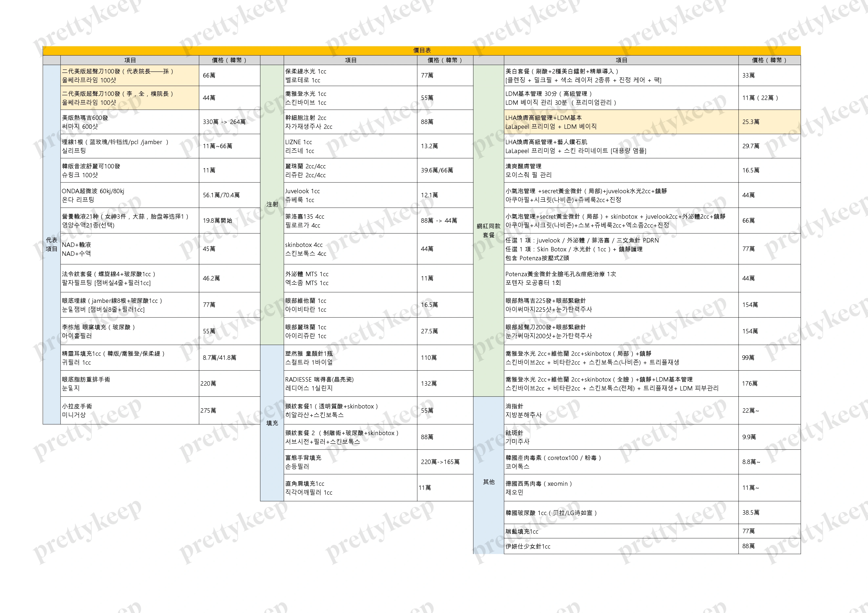Click the 'LHA煥膚高級管理+LDM基本' item

tap(621, 122)
